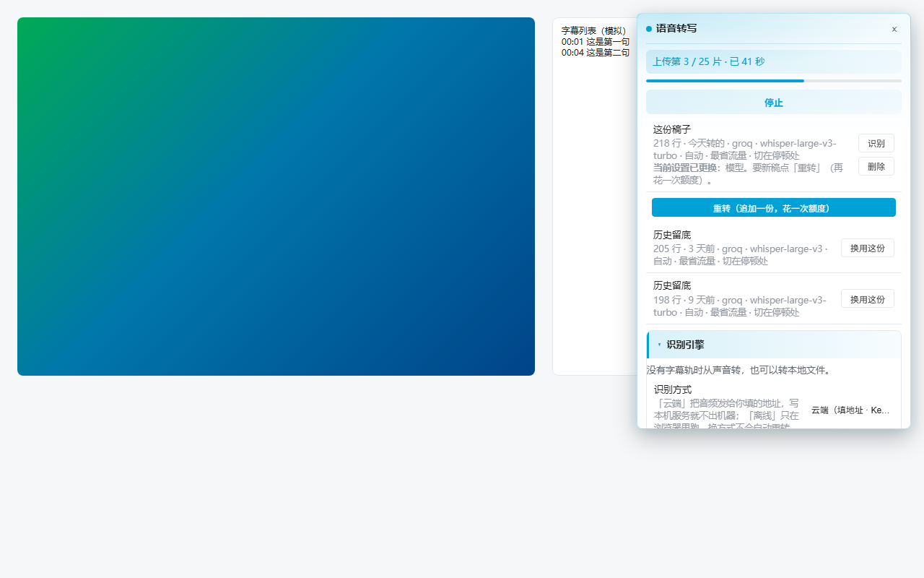
Task: Click the blue status dot beside 语音转写
Action: pos(649,29)
